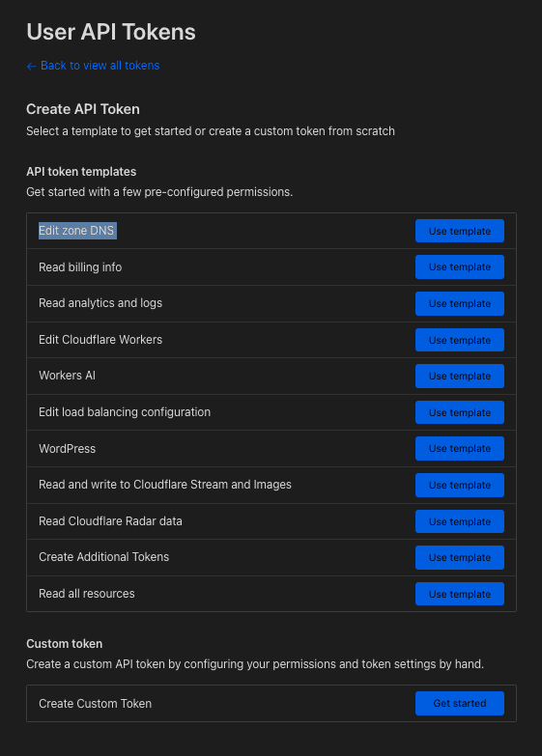Image resolution: width=542 pixels, height=756 pixels.
Task: Use template for Read analytics and logs
Action: (x=460, y=304)
